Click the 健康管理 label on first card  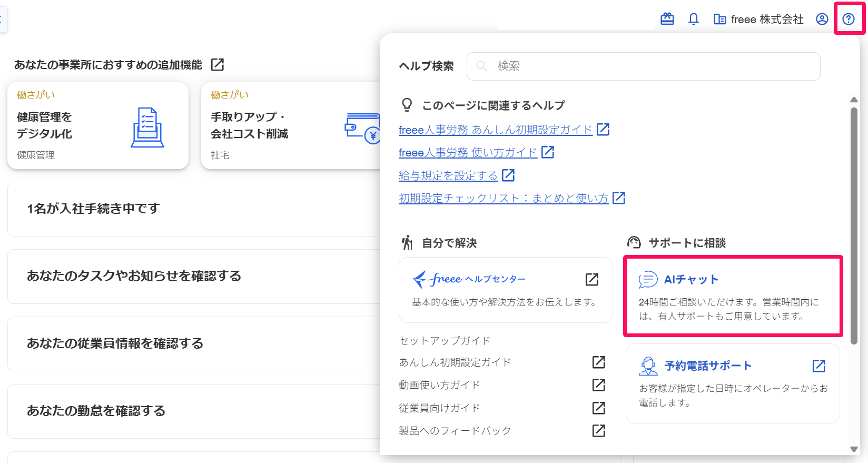point(36,155)
